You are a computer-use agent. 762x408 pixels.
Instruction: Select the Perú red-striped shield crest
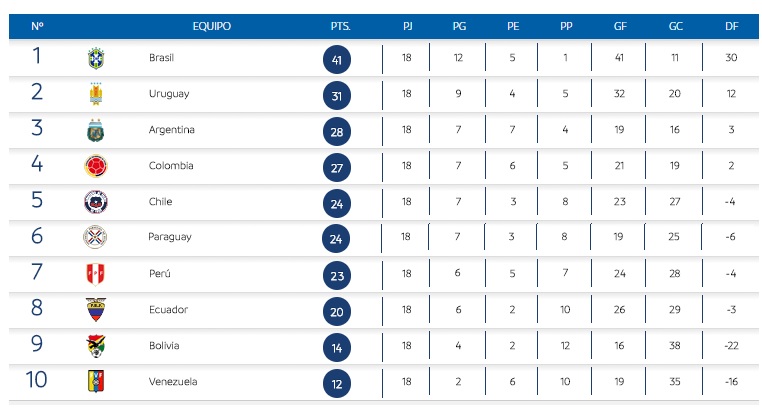(x=96, y=274)
